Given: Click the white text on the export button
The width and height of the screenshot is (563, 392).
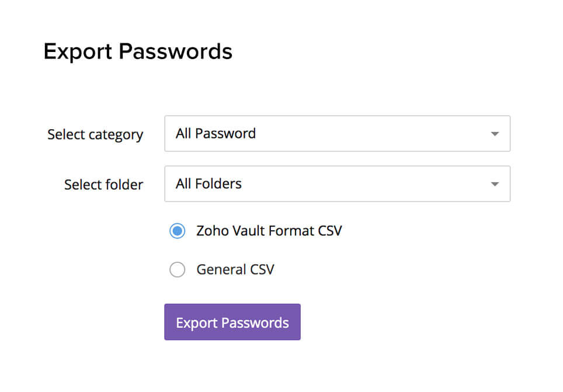Looking at the screenshot, I should [232, 322].
